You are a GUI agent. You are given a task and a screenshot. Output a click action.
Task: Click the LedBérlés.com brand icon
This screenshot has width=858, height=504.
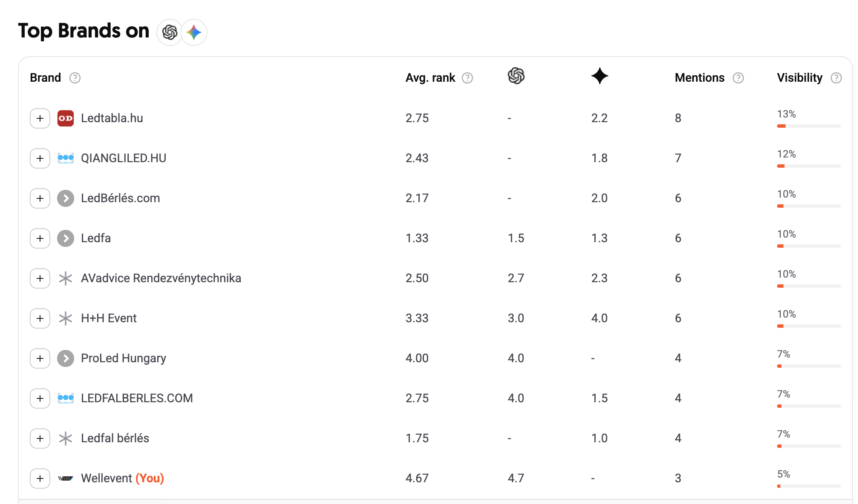66,198
